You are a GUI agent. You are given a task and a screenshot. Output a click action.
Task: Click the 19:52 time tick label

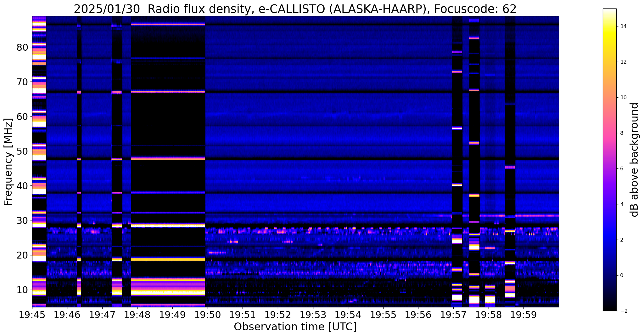coord(278,315)
